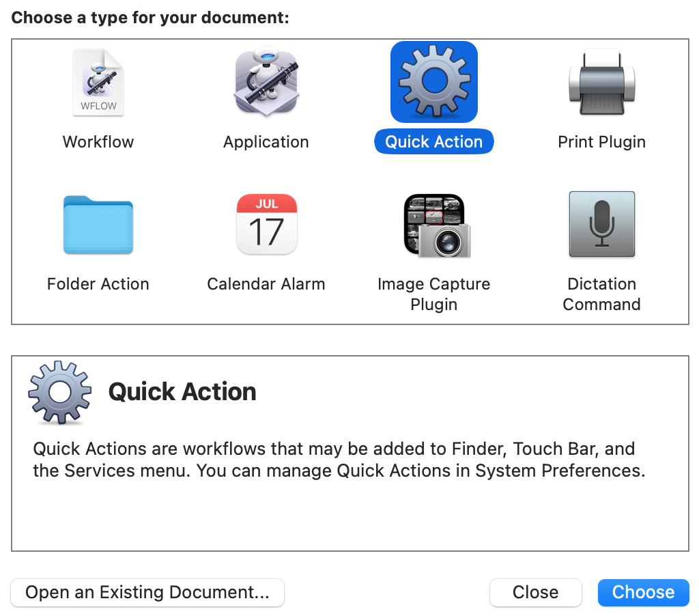Screen dimensions: 699x616
Task: Click the Quick Action gear icon
Action: 434,81
